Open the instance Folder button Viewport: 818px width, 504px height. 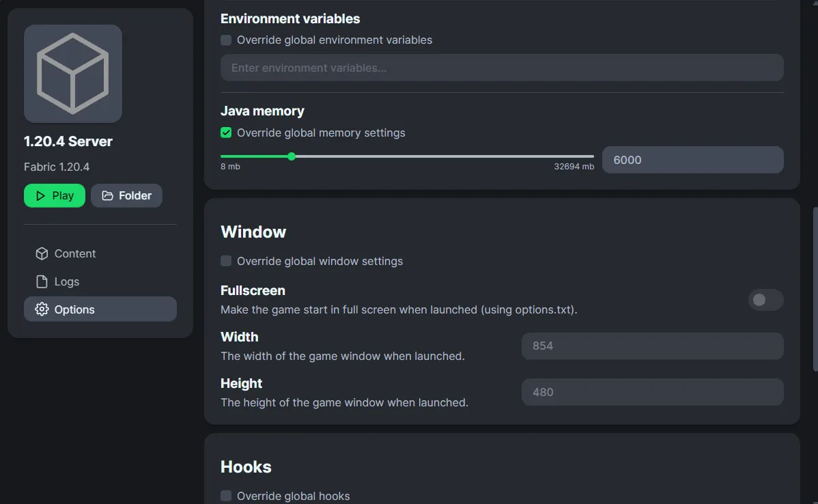126,196
